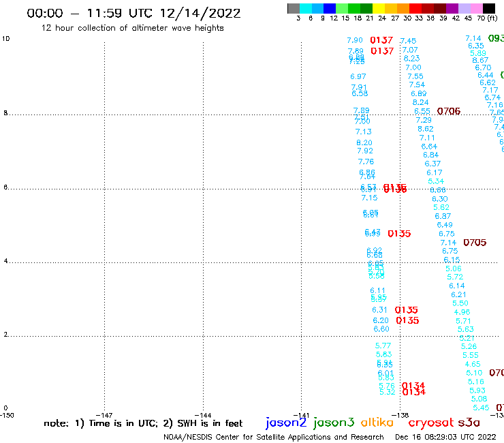This screenshot has width=504, height=443.
Task: Click the wave height value 6.11
Action: [x=377, y=290]
